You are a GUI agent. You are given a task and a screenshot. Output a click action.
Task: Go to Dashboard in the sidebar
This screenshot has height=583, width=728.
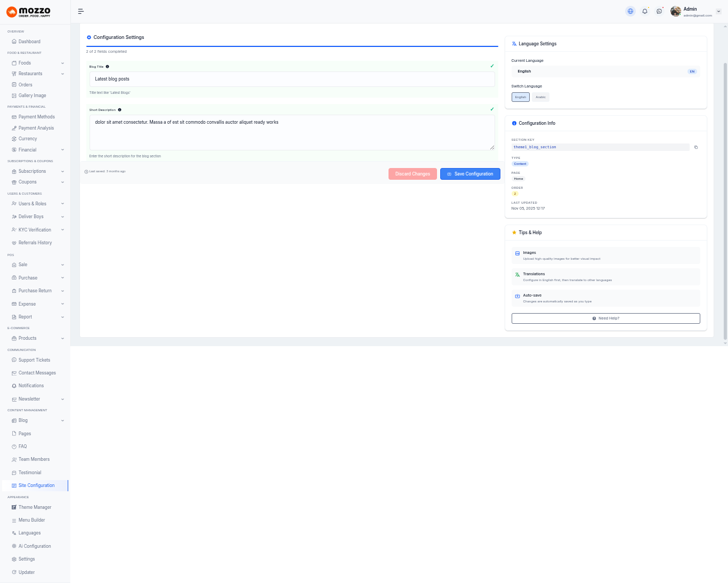tap(29, 42)
